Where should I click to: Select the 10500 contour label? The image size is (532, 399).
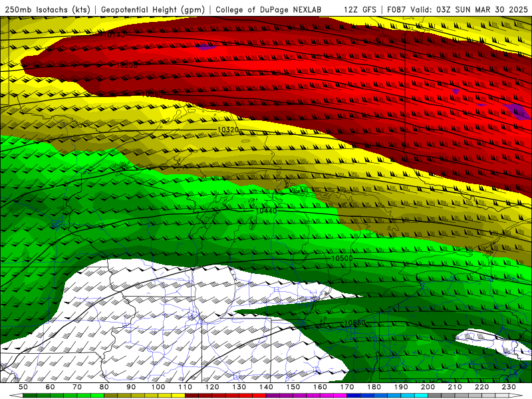[x=342, y=258]
